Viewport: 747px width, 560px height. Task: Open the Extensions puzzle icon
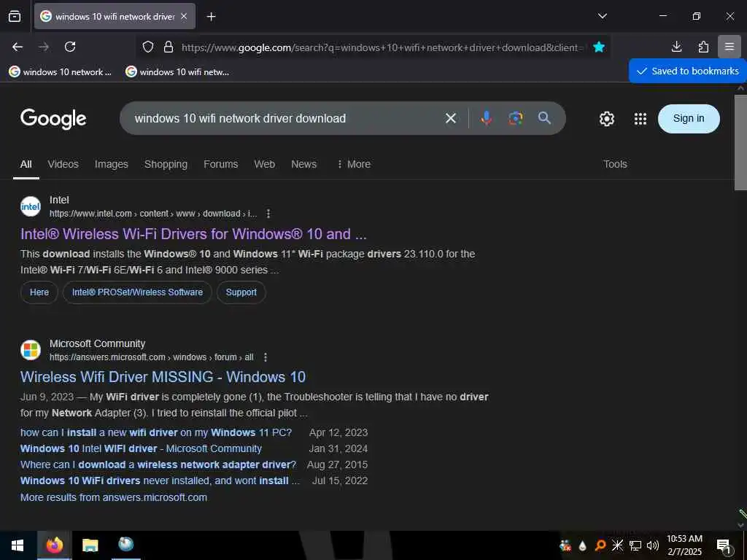703,47
